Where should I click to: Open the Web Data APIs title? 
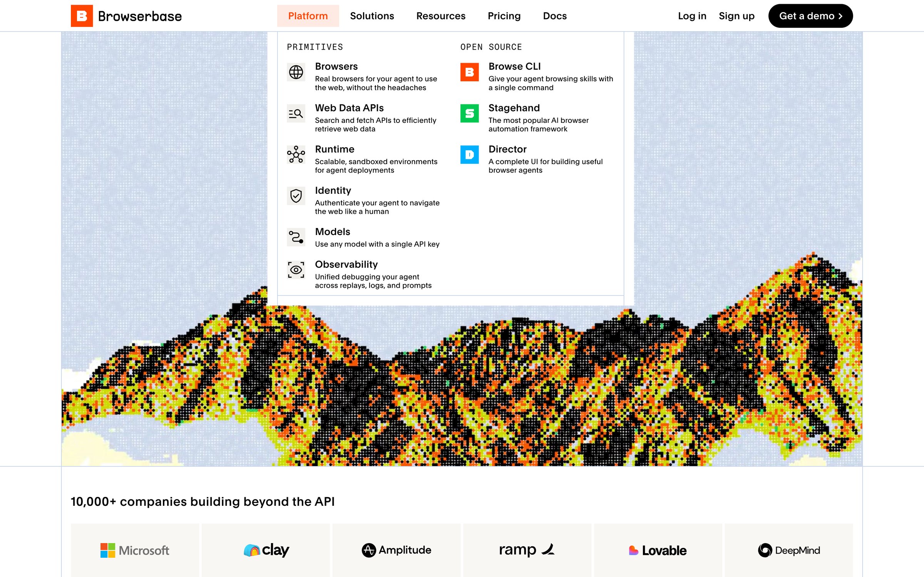pos(349,108)
